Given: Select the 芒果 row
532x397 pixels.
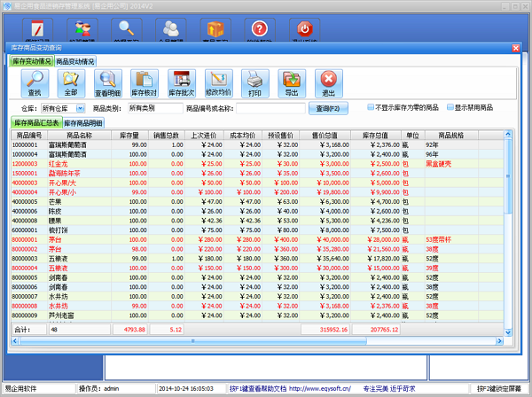Looking at the screenshot, I should click(257, 202).
